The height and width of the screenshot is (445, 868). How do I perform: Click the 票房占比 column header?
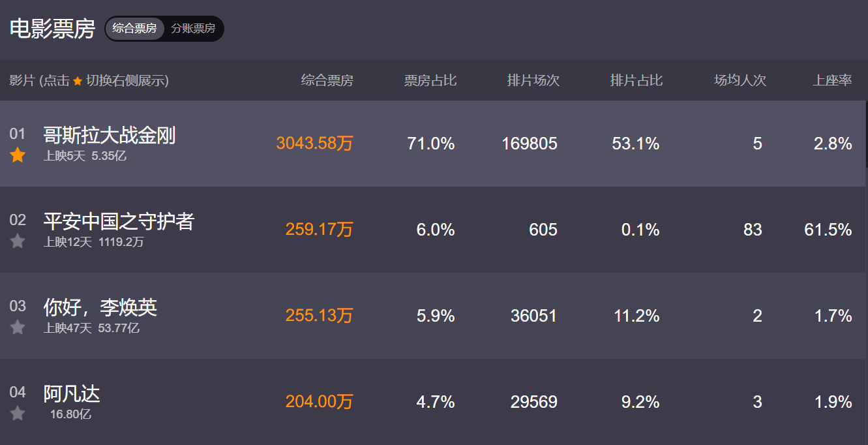pyautogui.click(x=430, y=80)
